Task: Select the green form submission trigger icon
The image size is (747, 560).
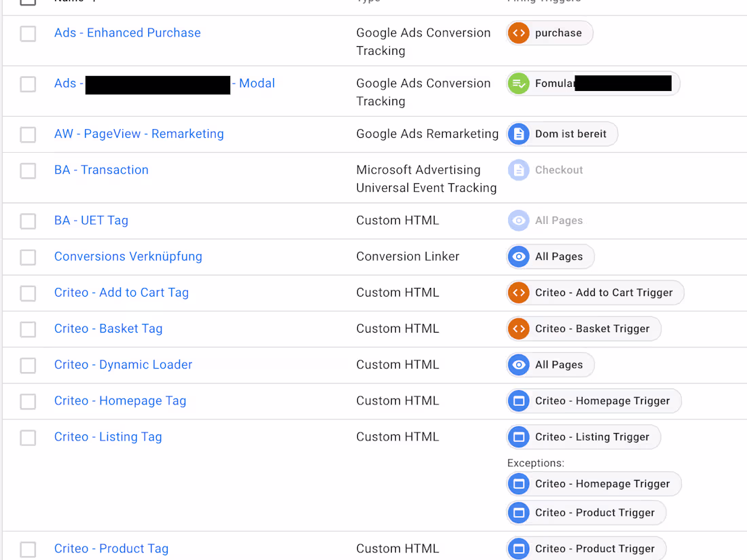Action: click(518, 83)
